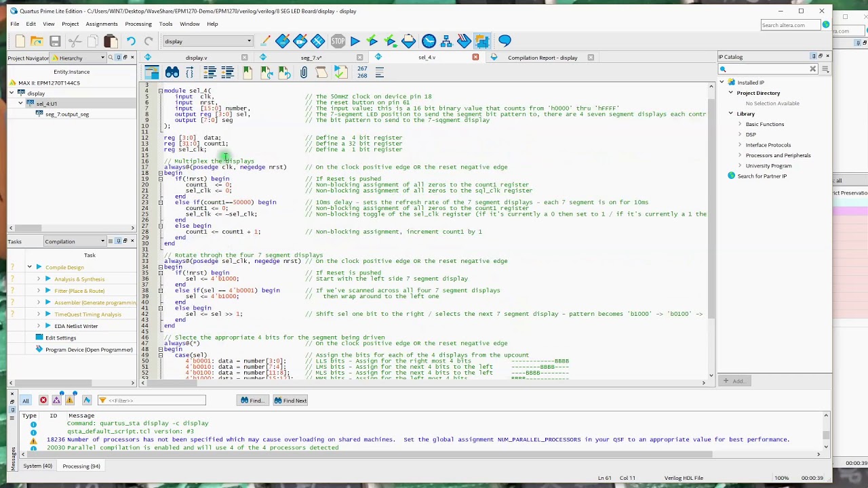Toggle pin on the Tasks panel
This screenshot has height=488, width=868.
pos(117,241)
